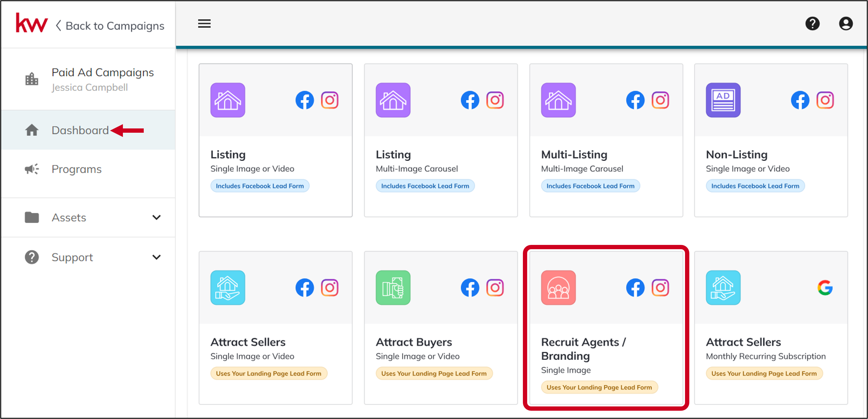Click blue house-hand icon on Google Attract Sellers card

(723, 288)
